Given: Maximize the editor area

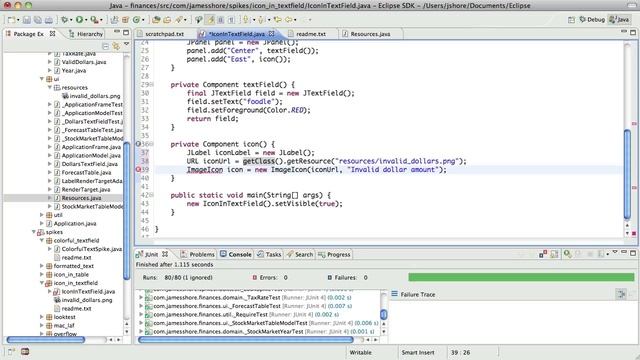Looking at the screenshot, I should click(633, 32).
